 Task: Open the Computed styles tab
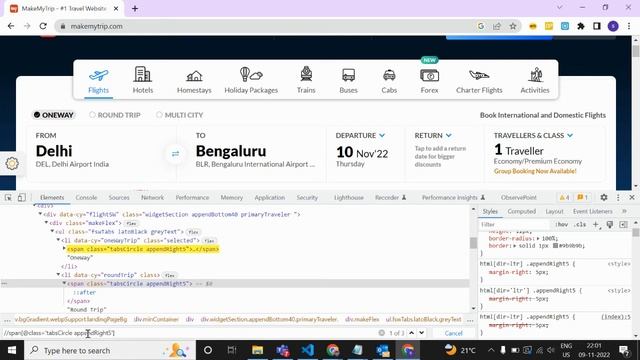pyautogui.click(x=521, y=211)
